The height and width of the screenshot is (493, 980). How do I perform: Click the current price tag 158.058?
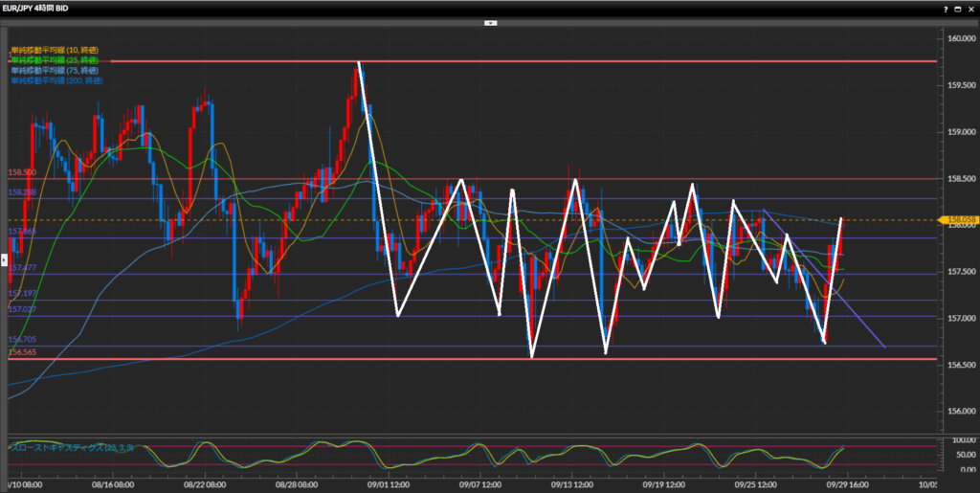click(958, 220)
